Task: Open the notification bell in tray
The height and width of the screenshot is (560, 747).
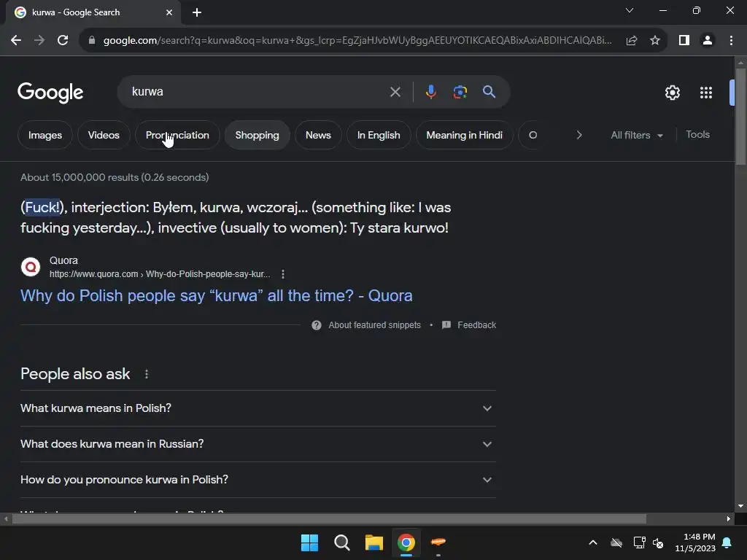Action: tap(727, 542)
